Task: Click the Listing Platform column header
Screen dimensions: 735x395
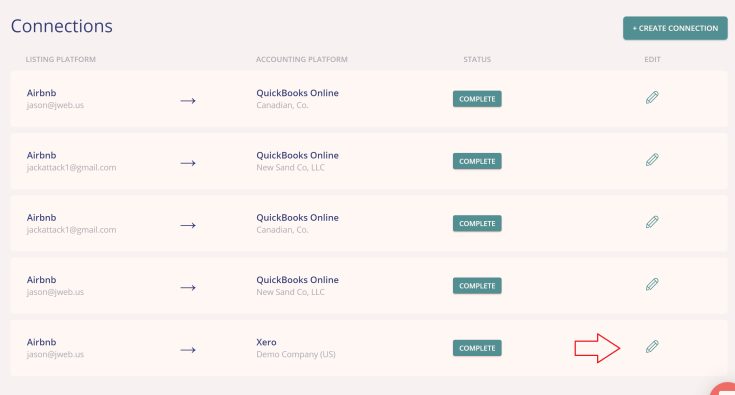Action: click(60, 60)
